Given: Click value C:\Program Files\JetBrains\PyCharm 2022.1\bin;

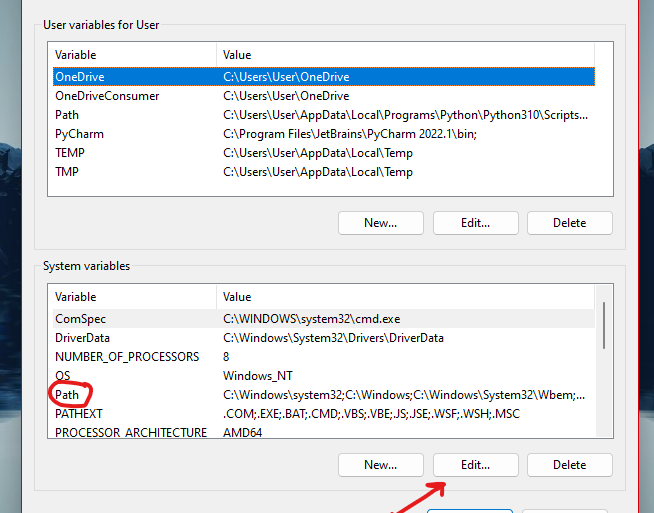Looking at the screenshot, I should click(350, 134).
